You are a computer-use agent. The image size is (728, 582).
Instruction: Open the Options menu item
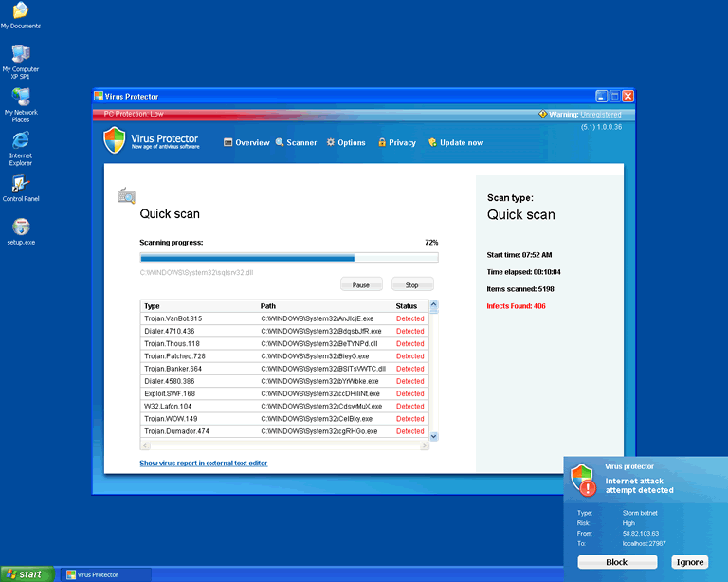pos(346,142)
